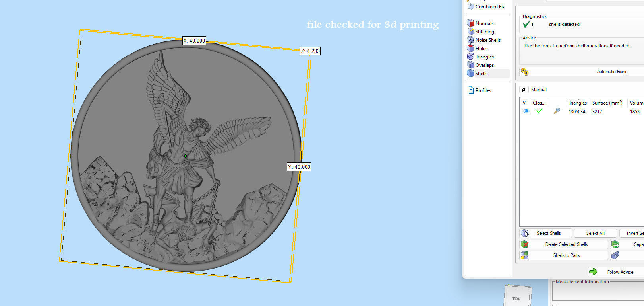The width and height of the screenshot is (644, 306).
Task: Click the X: 40.000 dimension label
Action: pos(194,41)
